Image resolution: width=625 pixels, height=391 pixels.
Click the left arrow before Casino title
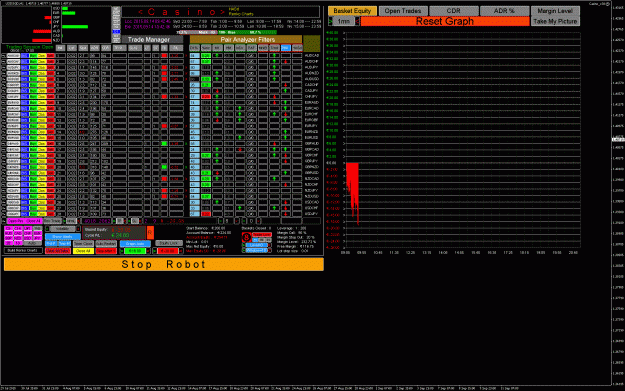click(x=140, y=12)
